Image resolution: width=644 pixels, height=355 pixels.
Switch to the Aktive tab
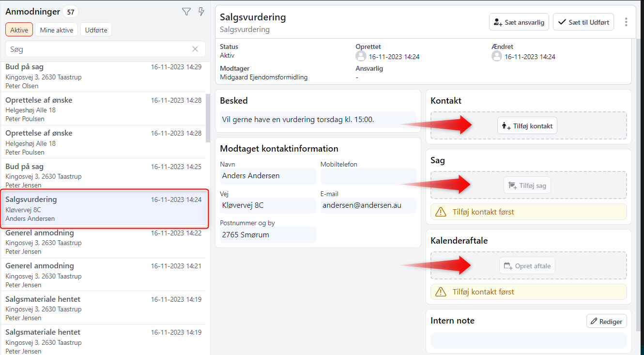click(x=19, y=30)
